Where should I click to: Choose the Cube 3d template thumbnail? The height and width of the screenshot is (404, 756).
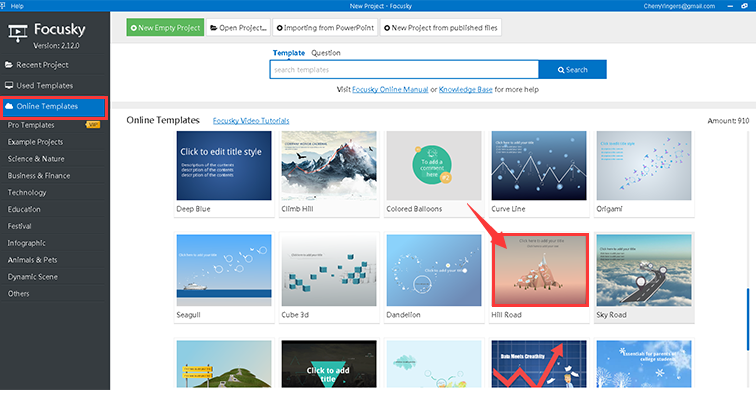coord(329,270)
